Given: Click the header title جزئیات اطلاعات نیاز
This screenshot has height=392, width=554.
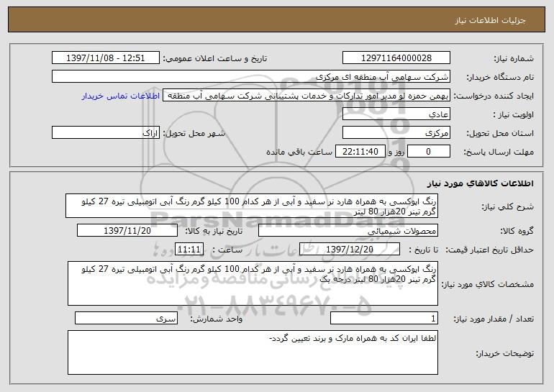Looking at the screenshot, I should 490,20.
